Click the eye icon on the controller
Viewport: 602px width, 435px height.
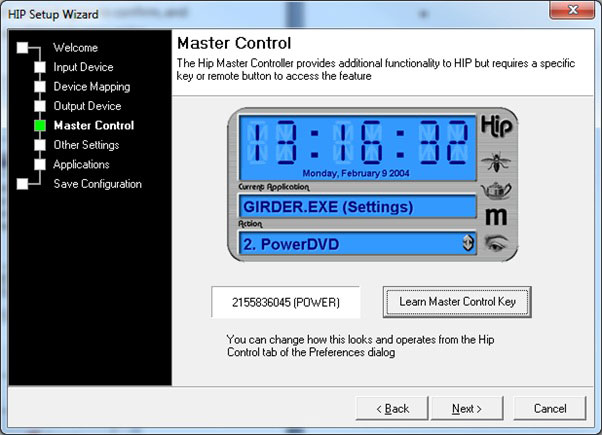click(496, 243)
